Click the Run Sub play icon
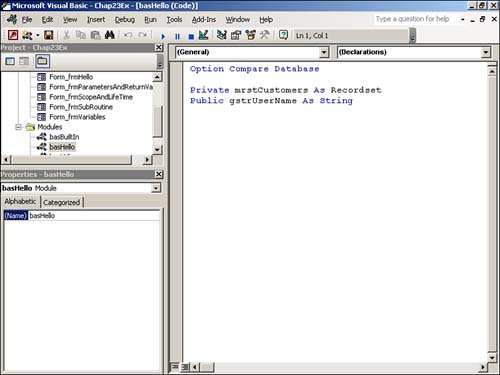Viewport: 500px width, 375px height. (x=163, y=36)
